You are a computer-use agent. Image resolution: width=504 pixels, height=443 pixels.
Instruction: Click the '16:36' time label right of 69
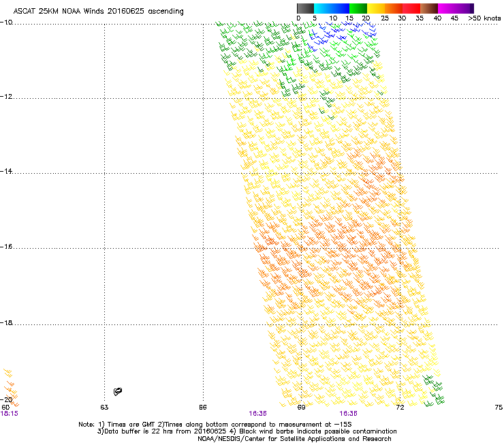coord(349,414)
